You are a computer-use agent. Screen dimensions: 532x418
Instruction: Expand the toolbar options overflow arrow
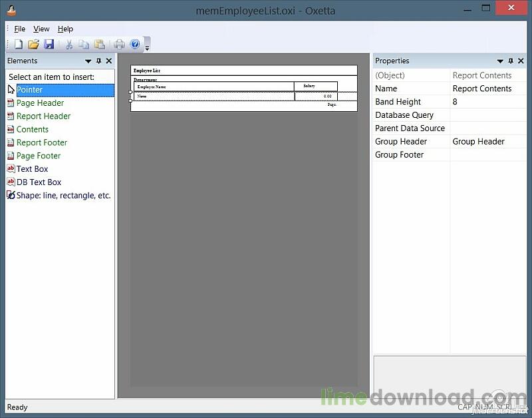pos(147,47)
